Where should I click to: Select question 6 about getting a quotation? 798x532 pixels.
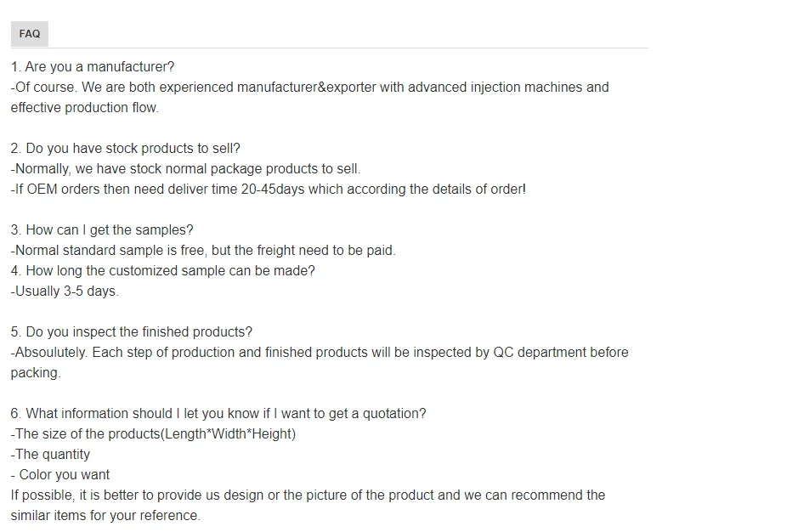point(218,413)
